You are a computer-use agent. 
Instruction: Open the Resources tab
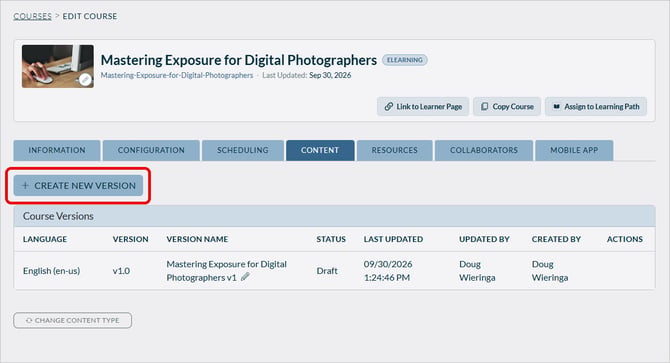point(394,150)
